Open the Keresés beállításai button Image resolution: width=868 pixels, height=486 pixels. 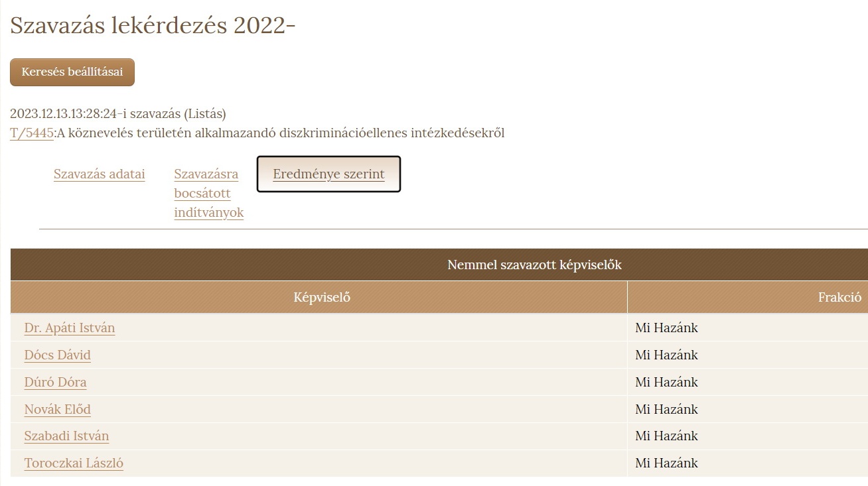(72, 72)
